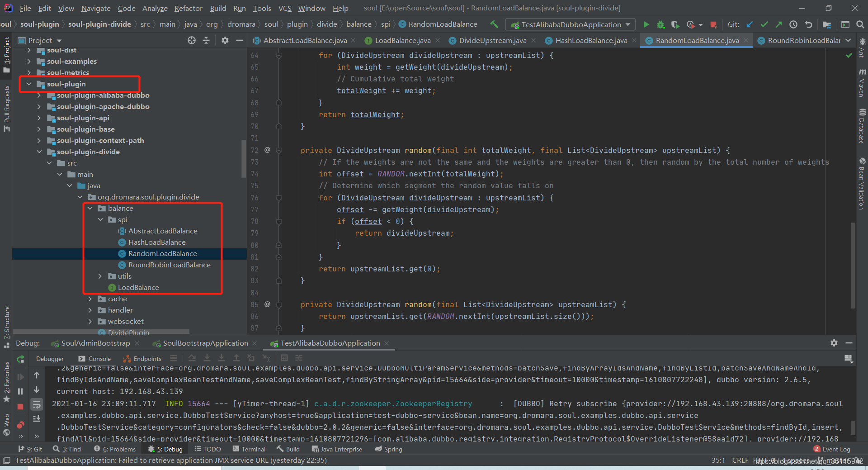Expand soul-plugin-alibaba-dubbo module

pyautogui.click(x=39, y=95)
